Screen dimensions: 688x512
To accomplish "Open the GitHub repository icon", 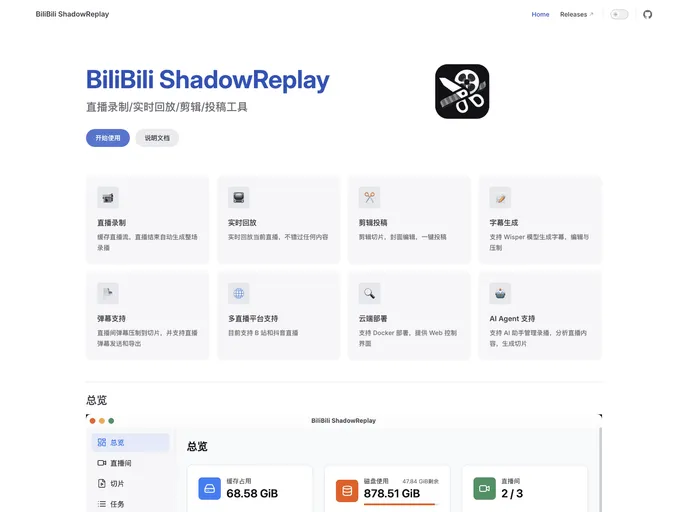I will [x=647, y=14].
